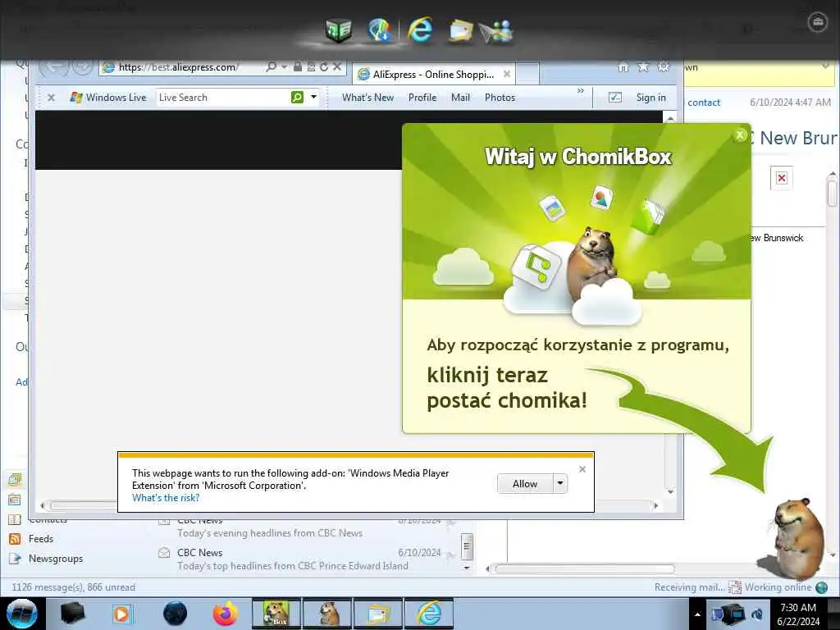The height and width of the screenshot is (630, 840).
Task: Switch to ChomikBox taskbar button
Action: [x=276, y=614]
